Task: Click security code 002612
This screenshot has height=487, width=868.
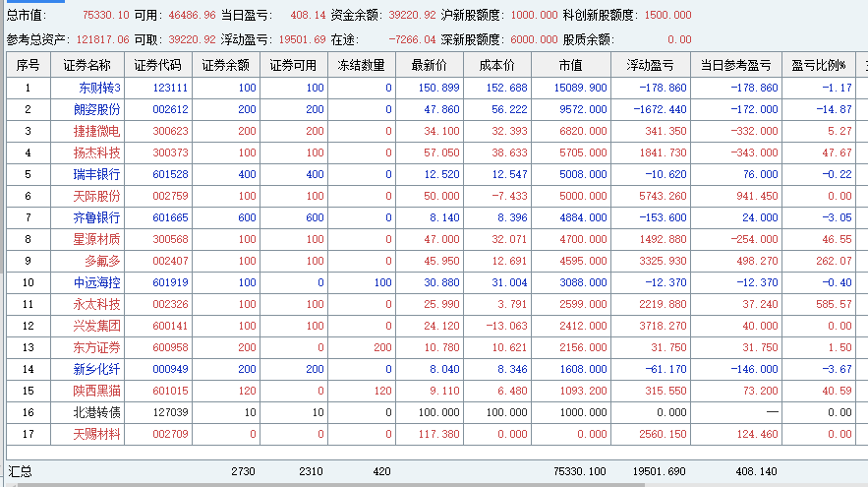Action: 170,109
